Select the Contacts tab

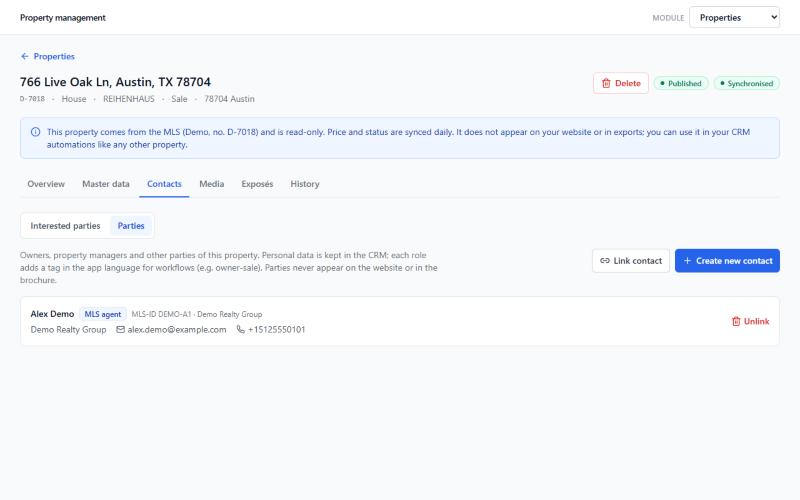[x=164, y=184]
